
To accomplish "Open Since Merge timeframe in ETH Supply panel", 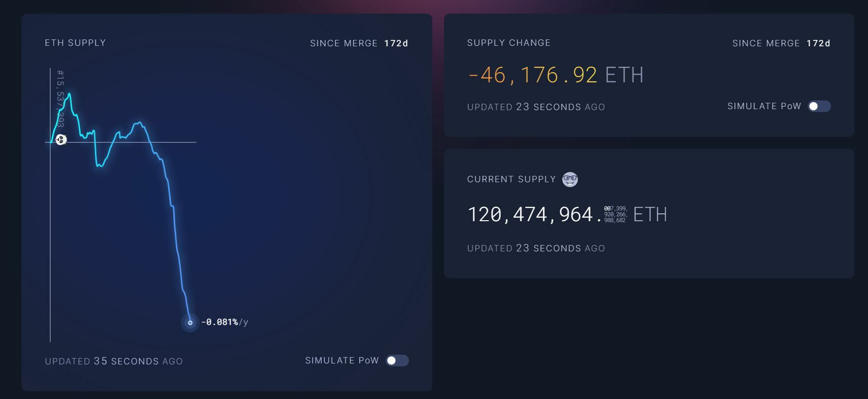I will pos(359,43).
